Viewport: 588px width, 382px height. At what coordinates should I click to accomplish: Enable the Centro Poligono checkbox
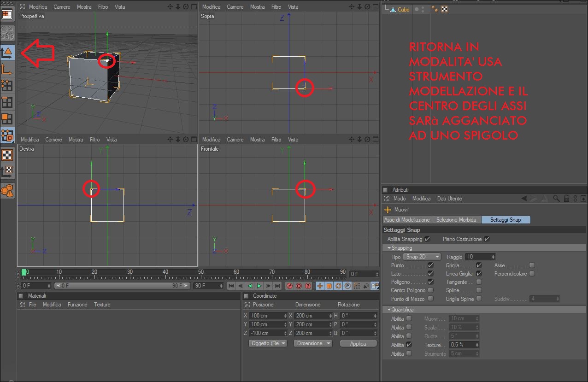(430, 290)
